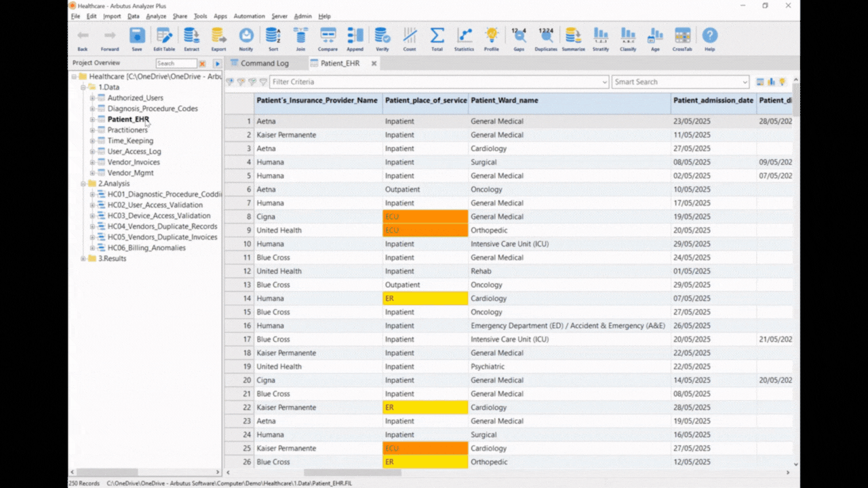This screenshot has width=868, height=488.
Task: Select the Append tool
Action: 355,39
